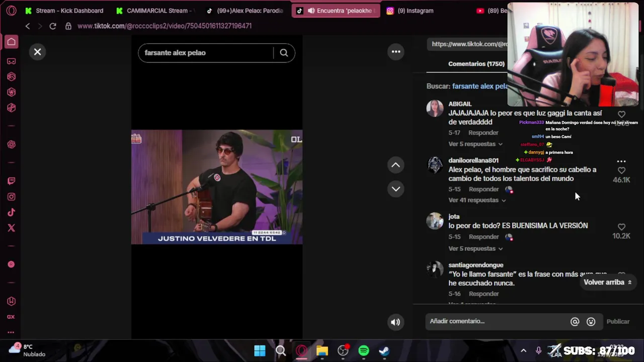Click the 'farsante alex pelao' suggested search link
Viewport: 644px width, 362px height.
pos(480,86)
